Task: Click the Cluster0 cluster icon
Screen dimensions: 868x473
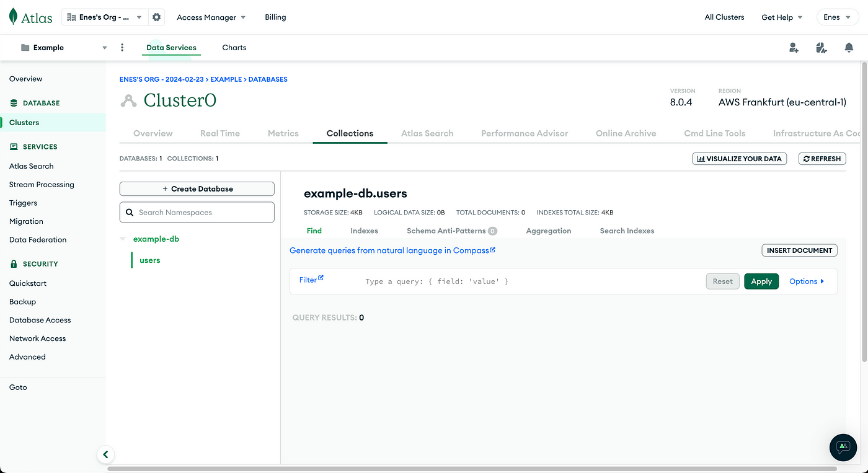Action: coord(128,100)
